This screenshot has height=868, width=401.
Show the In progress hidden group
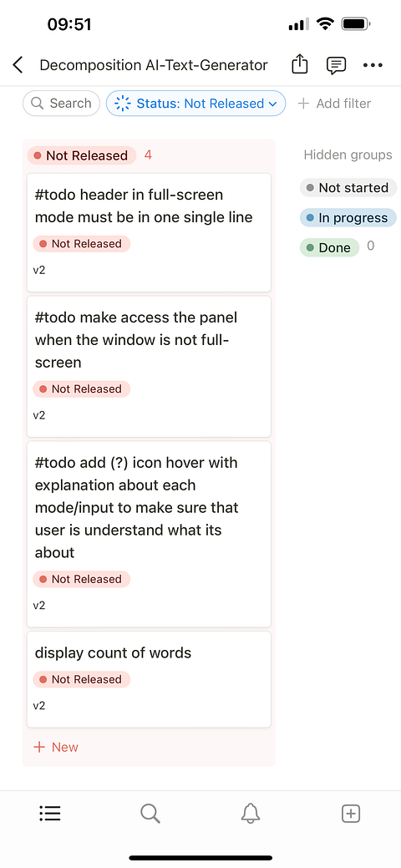348,217
